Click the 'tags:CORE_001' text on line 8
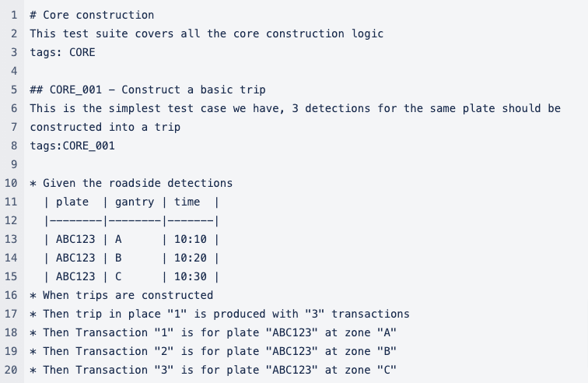Image resolution: width=588 pixels, height=383 pixels. pyautogui.click(x=72, y=146)
